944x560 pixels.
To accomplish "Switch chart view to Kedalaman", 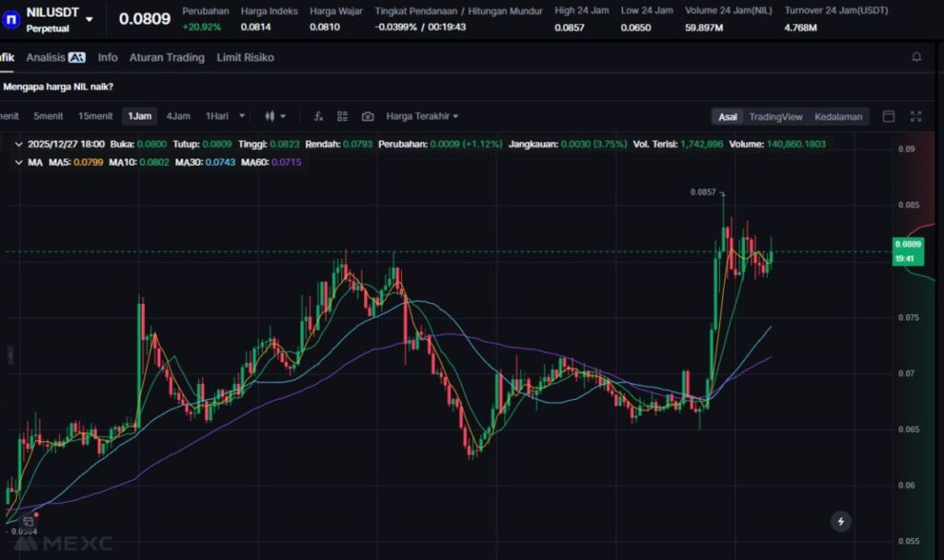I will coord(838,117).
